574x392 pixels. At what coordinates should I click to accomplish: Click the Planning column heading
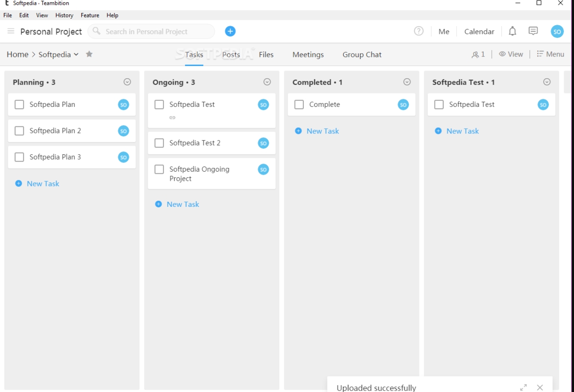[x=34, y=82]
